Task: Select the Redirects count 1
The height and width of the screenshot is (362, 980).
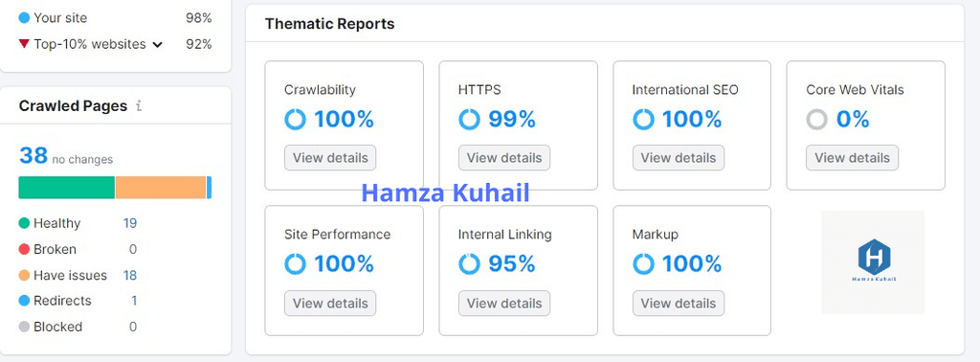Action: click(x=134, y=301)
